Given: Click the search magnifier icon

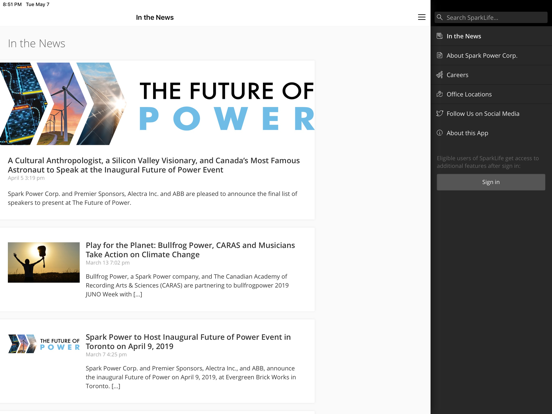Looking at the screenshot, I should pyautogui.click(x=440, y=17).
